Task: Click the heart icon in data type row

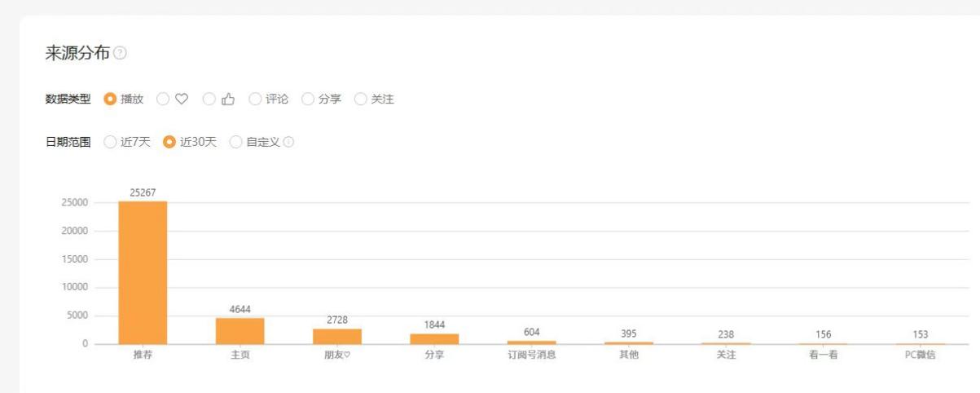Action: point(182,99)
